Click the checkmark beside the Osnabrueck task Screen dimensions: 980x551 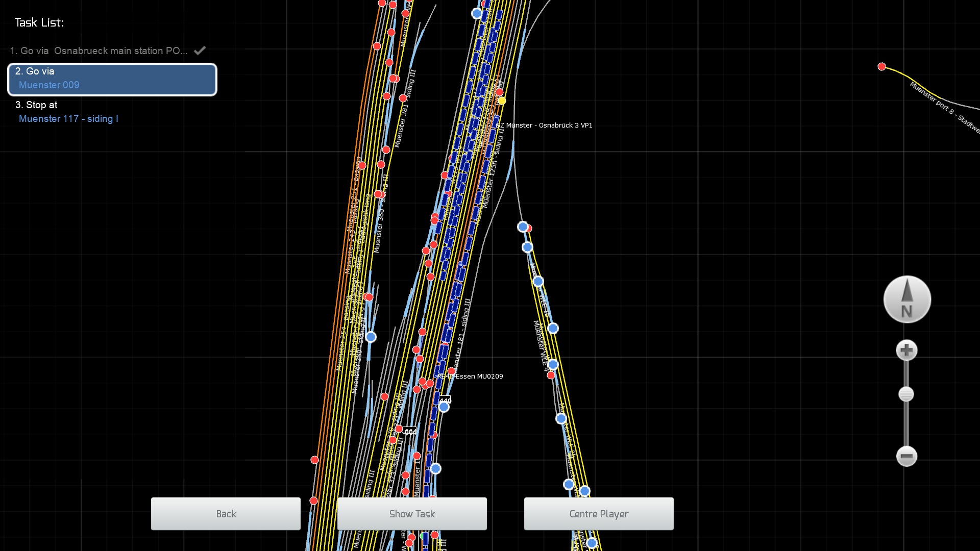[200, 51]
